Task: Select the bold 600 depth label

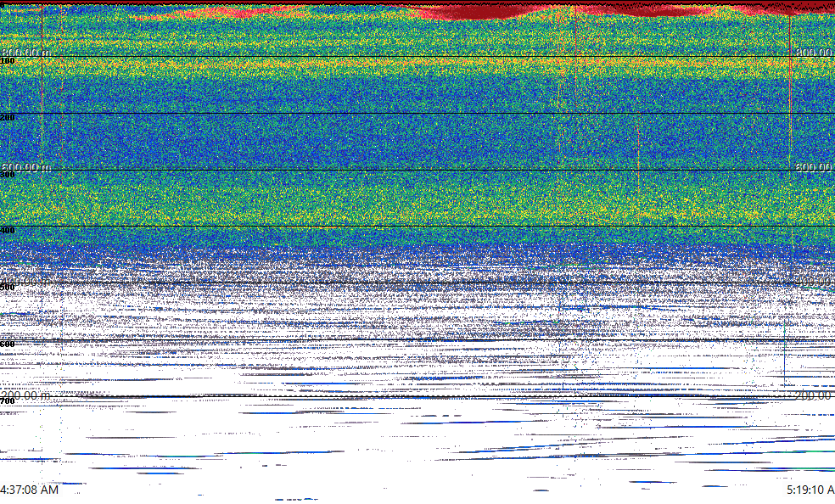Action: coord(8,344)
